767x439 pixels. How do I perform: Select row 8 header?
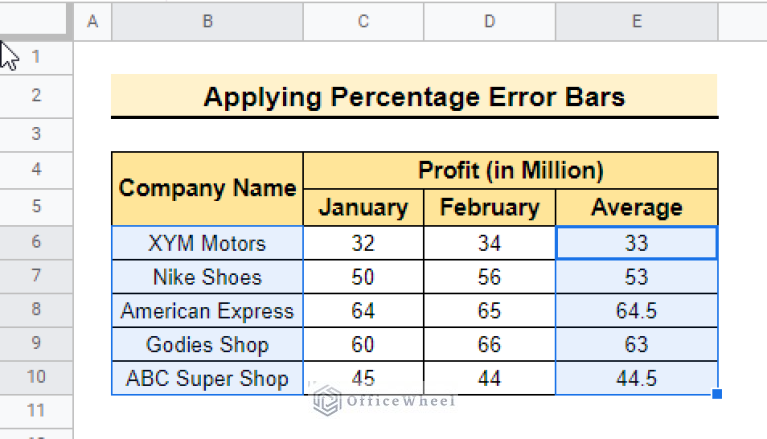[x=36, y=310]
